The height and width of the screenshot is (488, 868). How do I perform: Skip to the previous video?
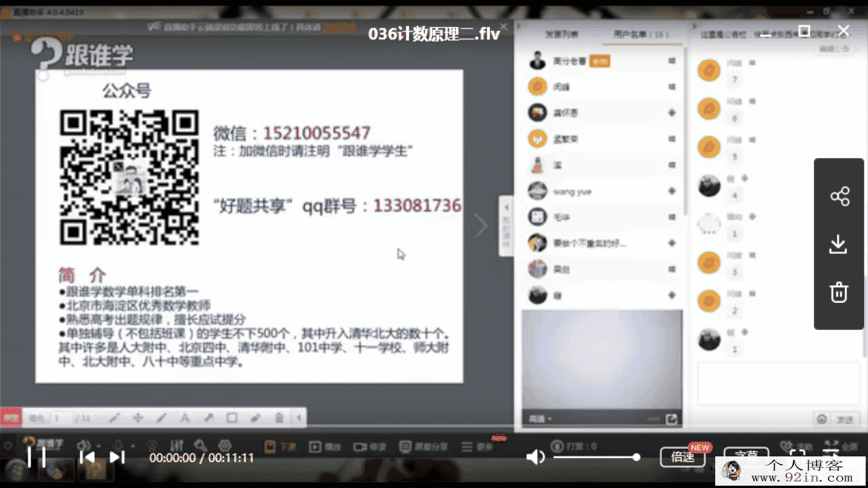[87, 457]
